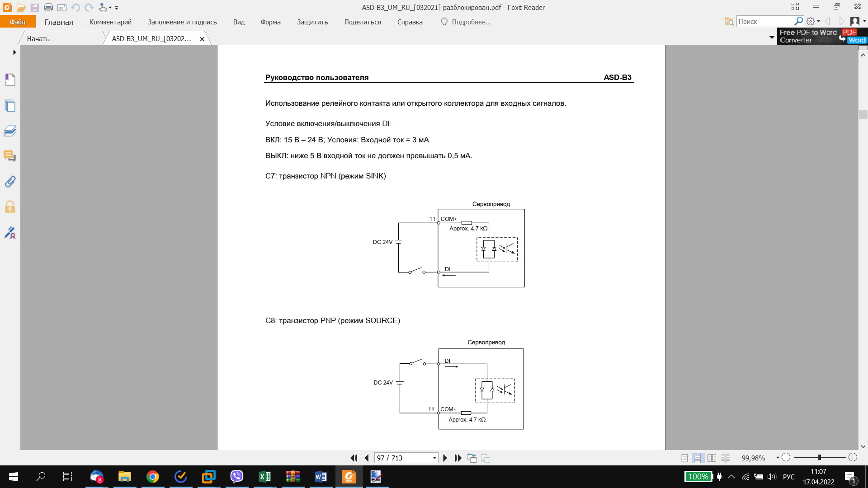Open the digital signatures panel

click(x=10, y=233)
